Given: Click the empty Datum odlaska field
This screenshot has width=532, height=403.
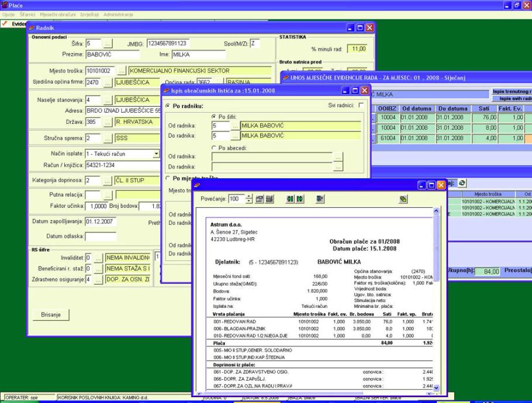Looking at the screenshot, I should tap(101, 236).
